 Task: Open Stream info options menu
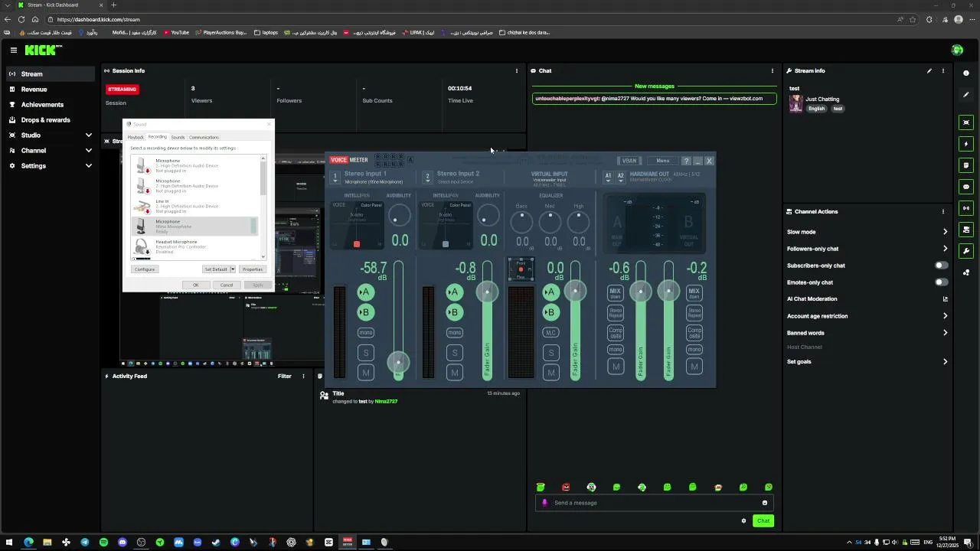click(943, 70)
